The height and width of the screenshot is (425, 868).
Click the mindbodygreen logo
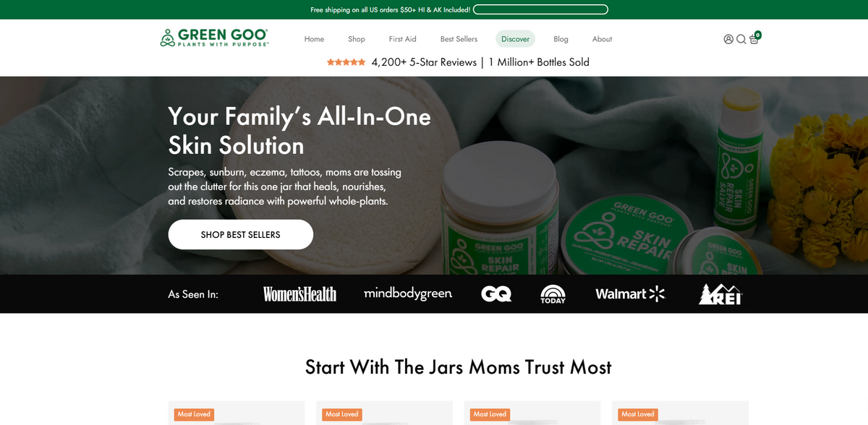(x=408, y=293)
